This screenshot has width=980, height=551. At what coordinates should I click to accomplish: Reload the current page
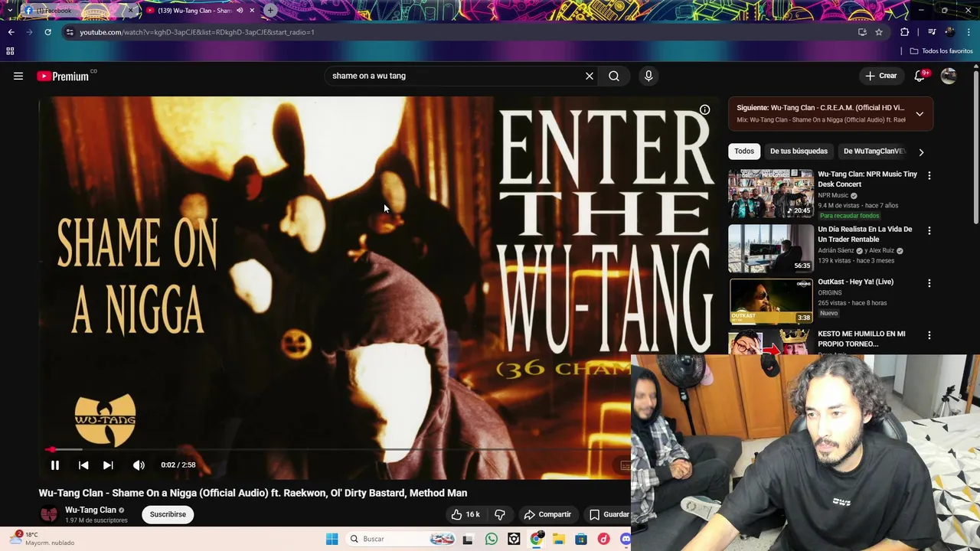pyautogui.click(x=47, y=32)
